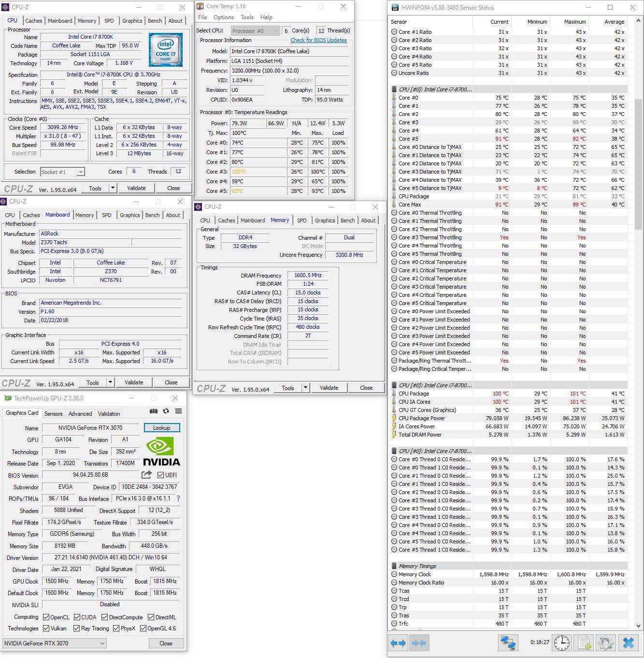Open Core Temp Options menu
This screenshot has width=644, height=658.
click(224, 17)
